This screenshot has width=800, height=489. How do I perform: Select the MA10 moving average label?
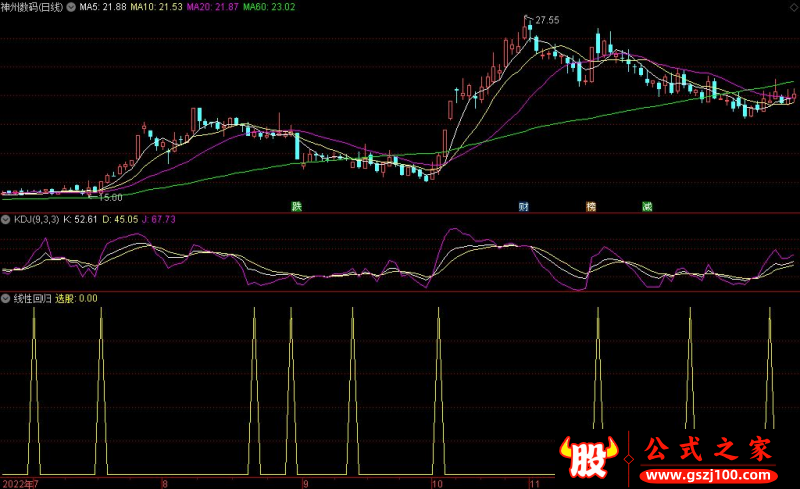[162, 7]
